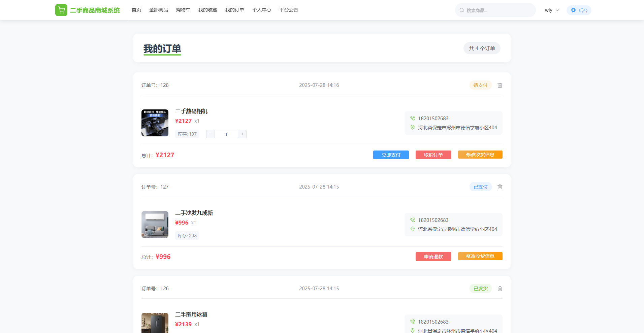Focus the 搜索商品 search field
The image size is (644, 333).
coord(498,10)
